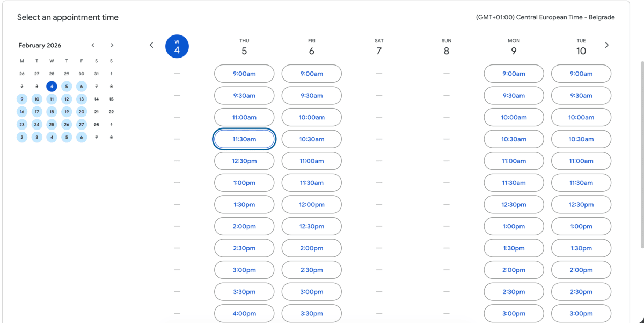Choose the 1:30pm slot on Monday
The image size is (644, 323).
point(514,248)
